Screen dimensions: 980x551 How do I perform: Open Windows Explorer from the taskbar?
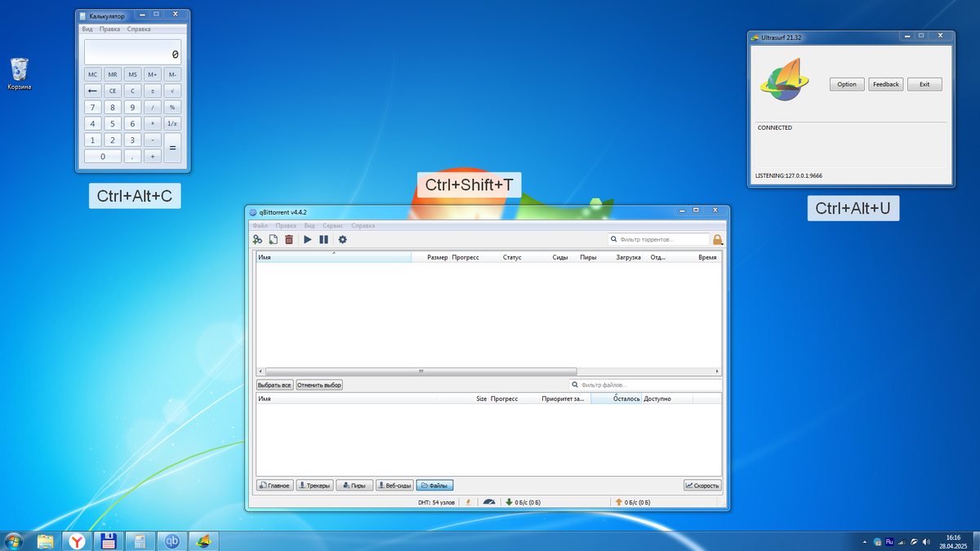46,540
